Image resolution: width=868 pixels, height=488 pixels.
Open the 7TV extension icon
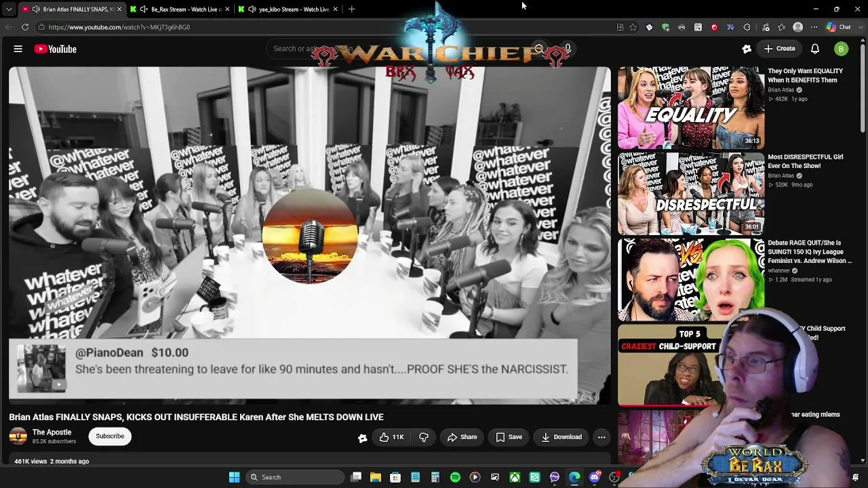point(730,27)
